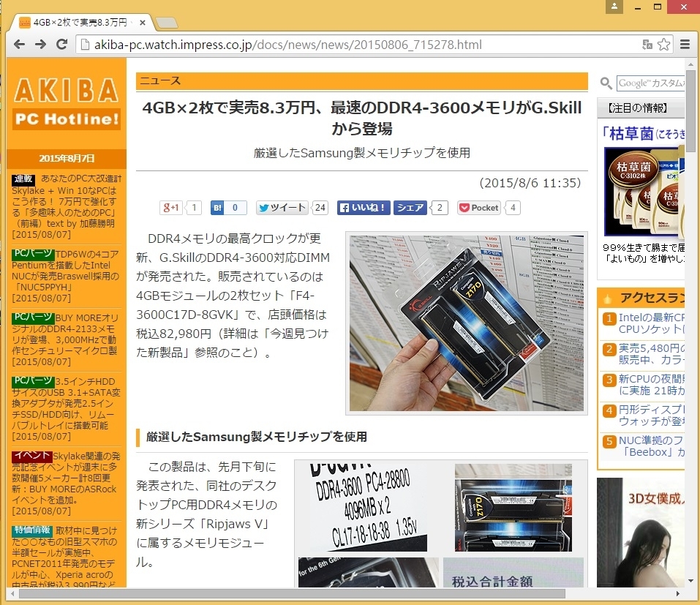Viewport: 700px width, 605px height.
Task: Go forward with the browser forward arrow
Action: (x=41, y=44)
